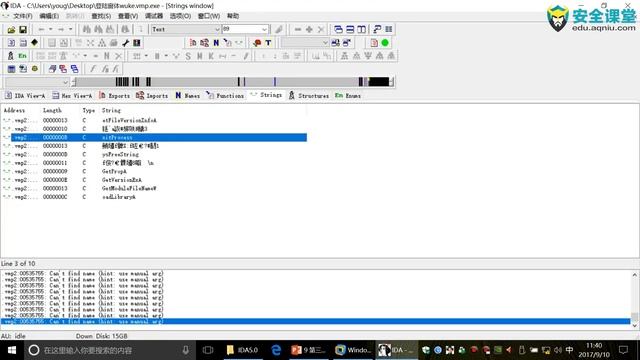Switch to the Enums tab
Image resolution: width=640 pixels, height=360 pixels.
coord(348,96)
